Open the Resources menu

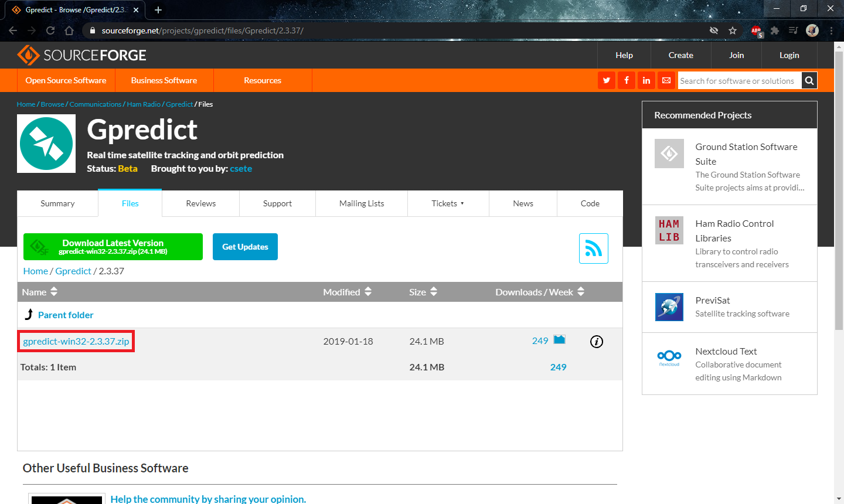263,80
